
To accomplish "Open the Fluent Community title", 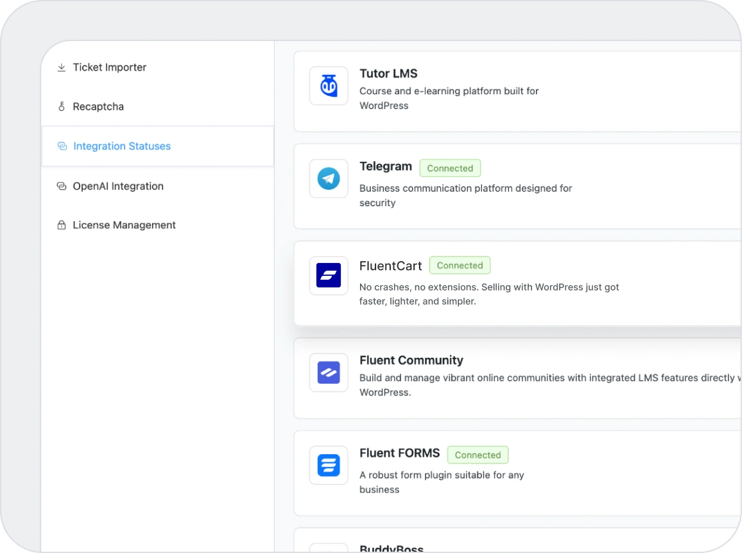I will 411,361.
